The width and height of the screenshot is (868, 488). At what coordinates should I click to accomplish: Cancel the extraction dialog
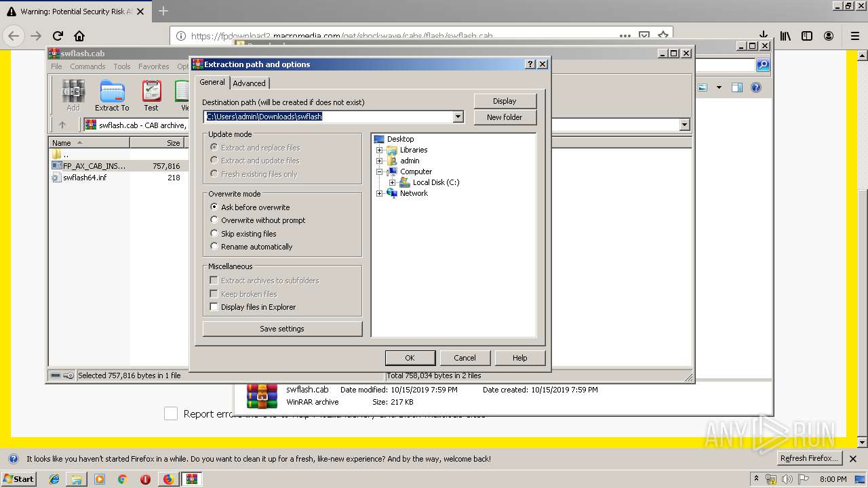[465, 358]
